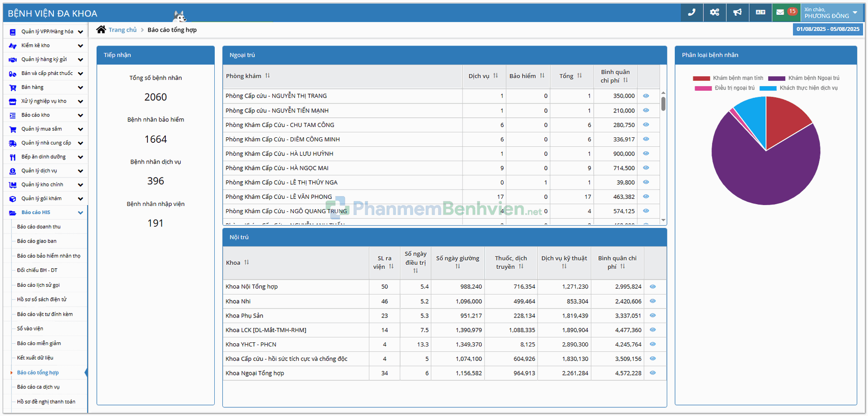Screen dimensions: 868x416
Task: Click the Quản lý VPP/Hàng hóa icon
Action: [x=13, y=32]
